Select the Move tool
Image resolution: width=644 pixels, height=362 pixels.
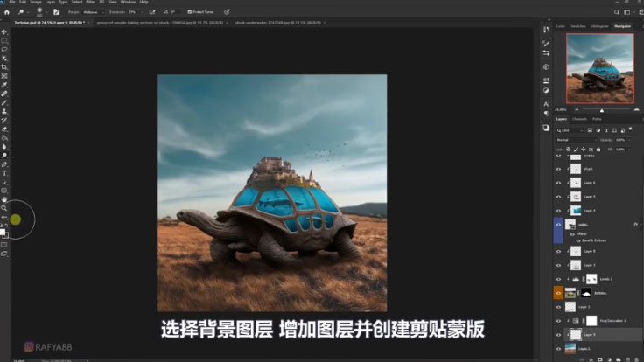[x=4, y=31]
